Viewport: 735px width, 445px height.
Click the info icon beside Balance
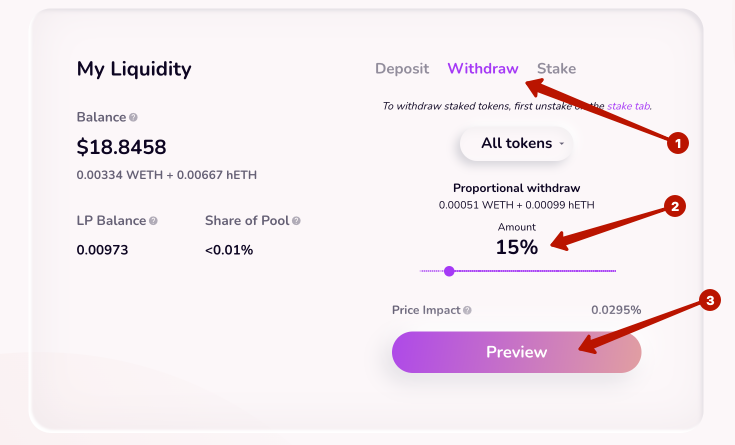click(x=133, y=118)
